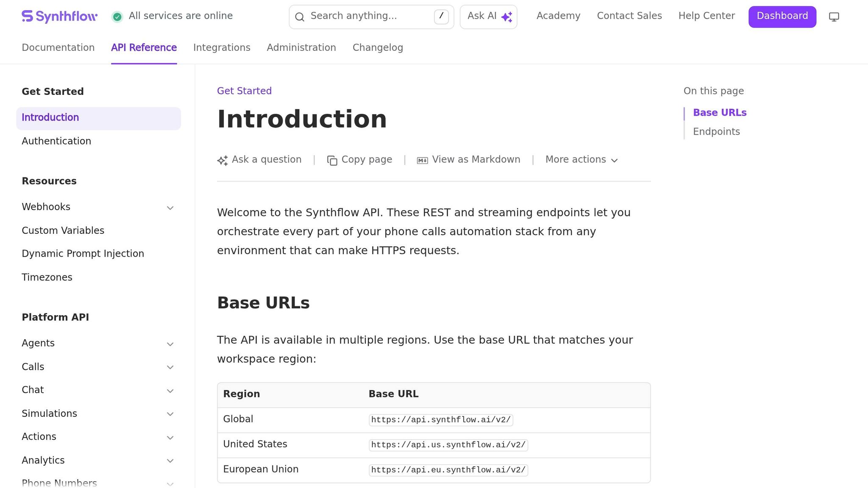Switch to the Documentation tab
The width and height of the screenshot is (868, 488).
click(x=58, y=47)
